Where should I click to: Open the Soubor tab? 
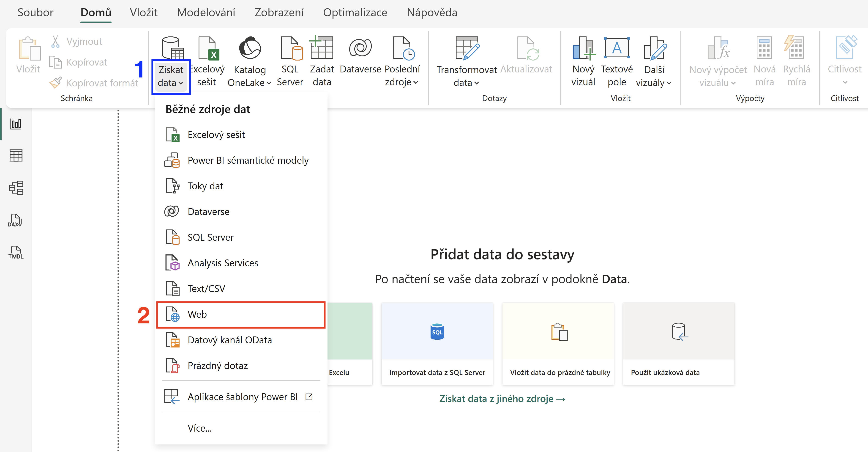[x=35, y=12]
